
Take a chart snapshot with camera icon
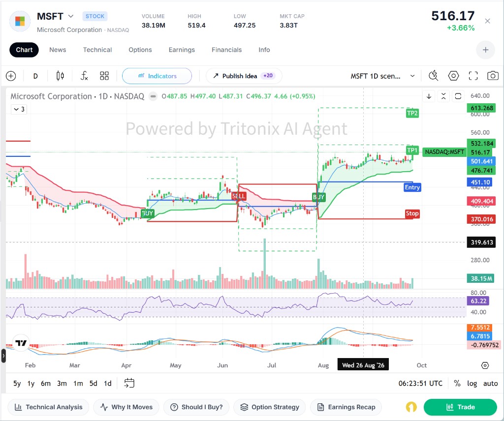pyautogui.click(x=493, y=76)
